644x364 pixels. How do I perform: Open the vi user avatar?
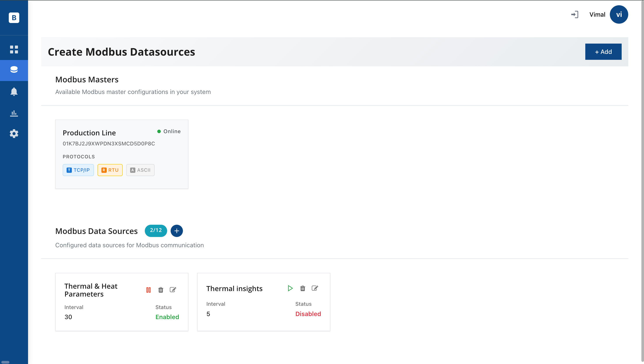click(x=619, y=14)
